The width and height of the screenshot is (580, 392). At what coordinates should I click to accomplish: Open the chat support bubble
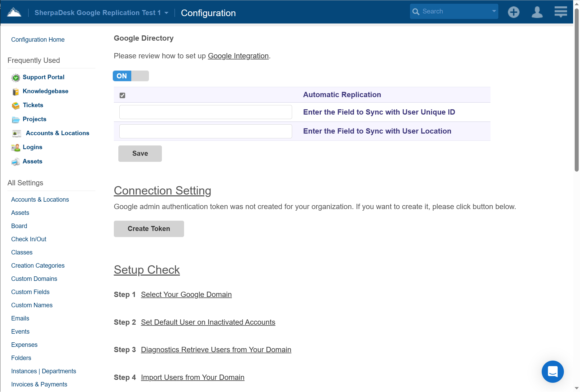[x=553, y=372]
